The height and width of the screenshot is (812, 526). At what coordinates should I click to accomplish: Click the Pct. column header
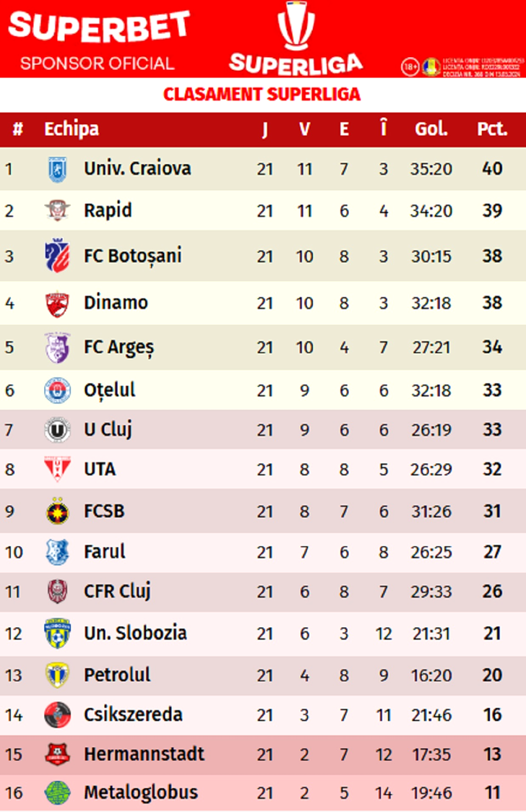[492, 129]
